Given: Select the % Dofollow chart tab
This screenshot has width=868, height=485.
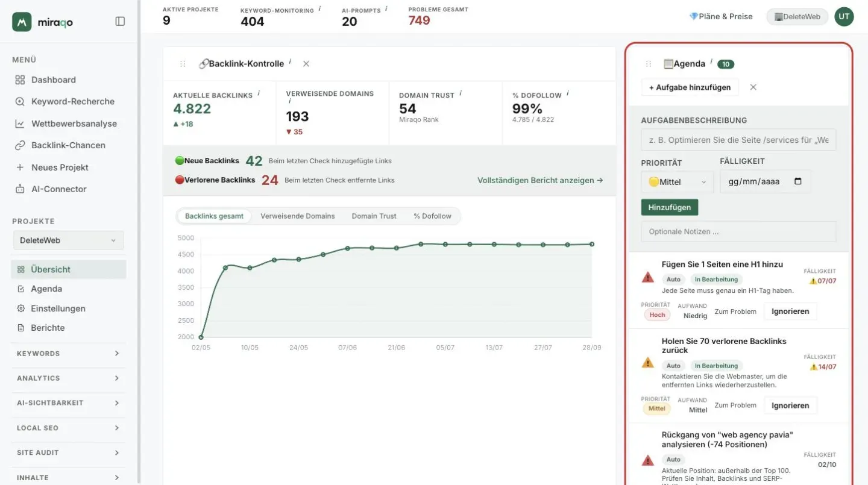Looking at the screenshot, I should 432,216.
